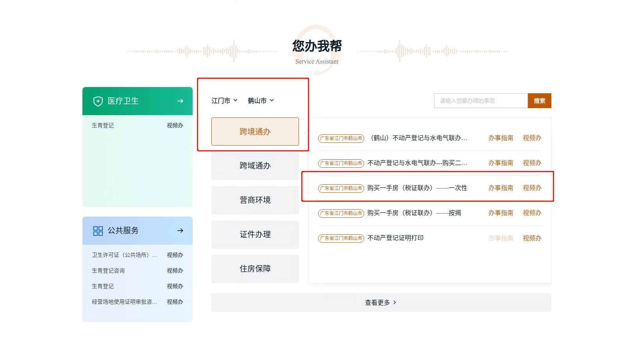The width and height of the screenshot is (644, 345).
Task: Click the grid icon beside 公共服务
Action: tap(98, 231)
